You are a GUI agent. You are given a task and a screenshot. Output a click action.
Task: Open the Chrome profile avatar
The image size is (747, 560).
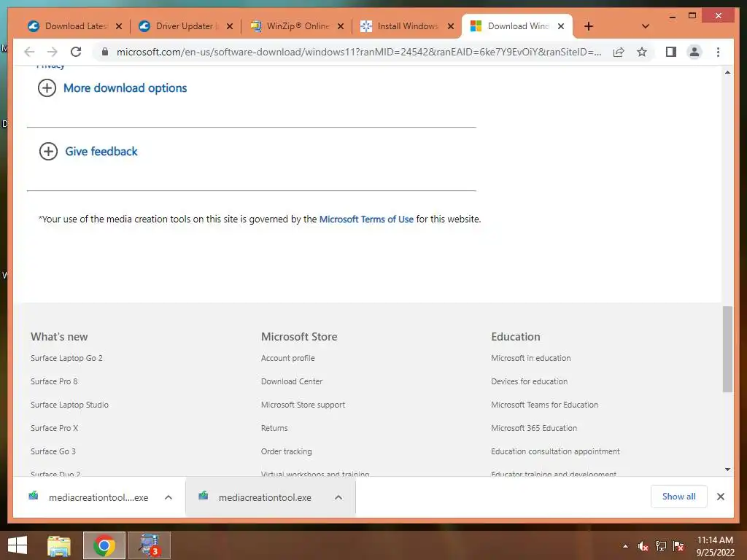click(694, 52)
